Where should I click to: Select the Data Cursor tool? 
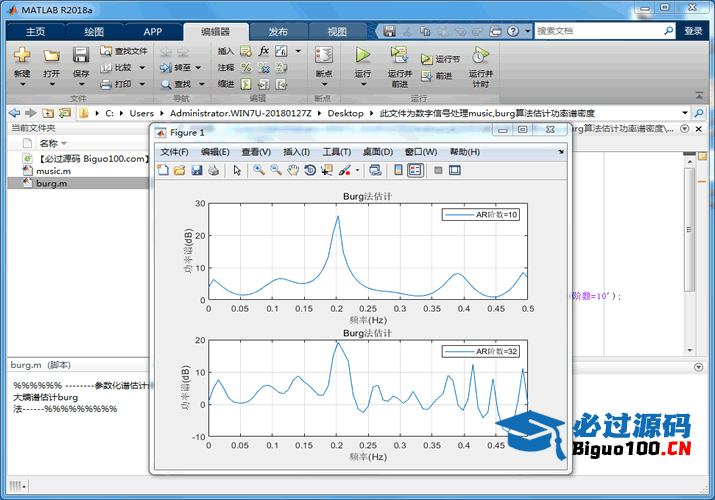point(327,170)
